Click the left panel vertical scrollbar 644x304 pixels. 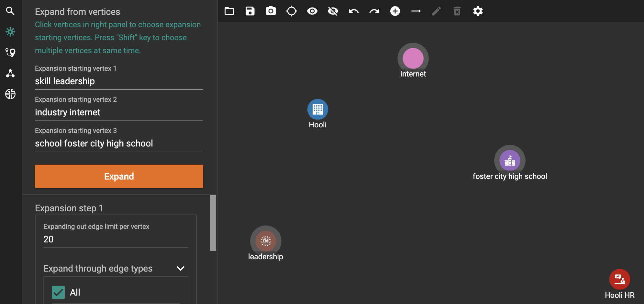pos(213,223)
